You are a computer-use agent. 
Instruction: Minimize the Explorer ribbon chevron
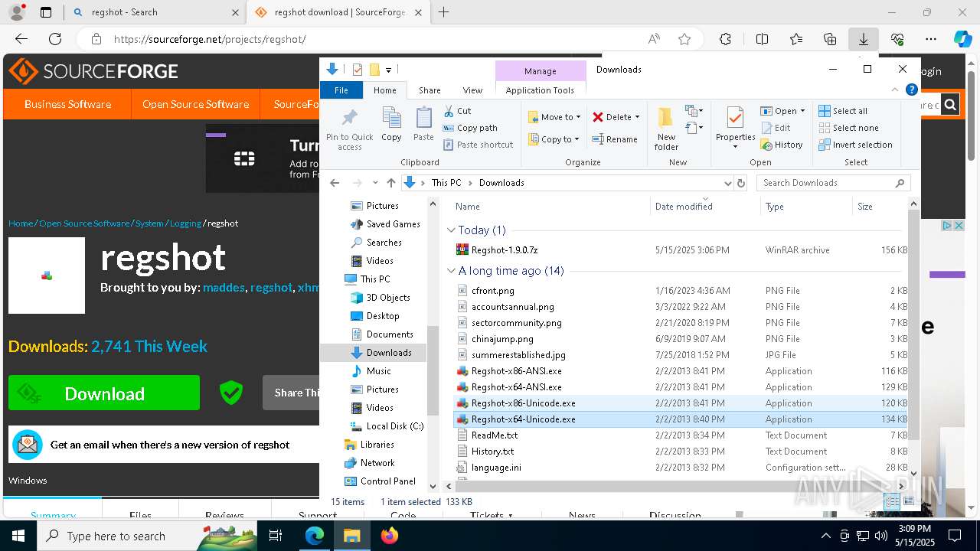pos(894,90)
